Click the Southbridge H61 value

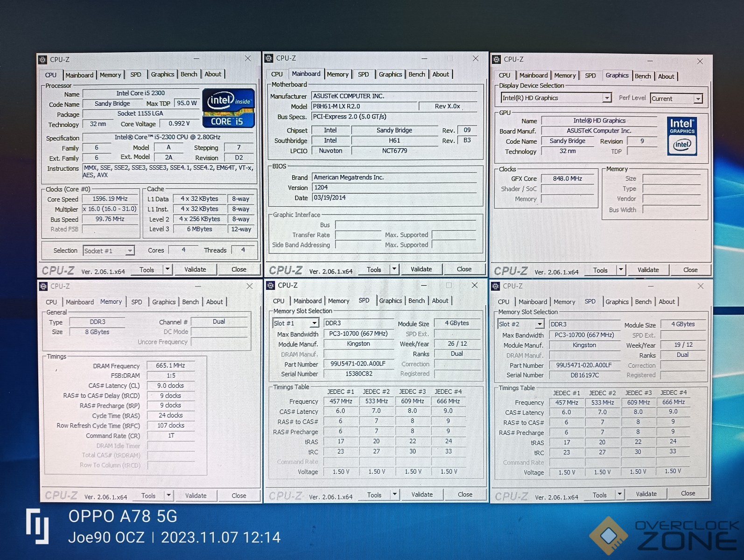394,140
